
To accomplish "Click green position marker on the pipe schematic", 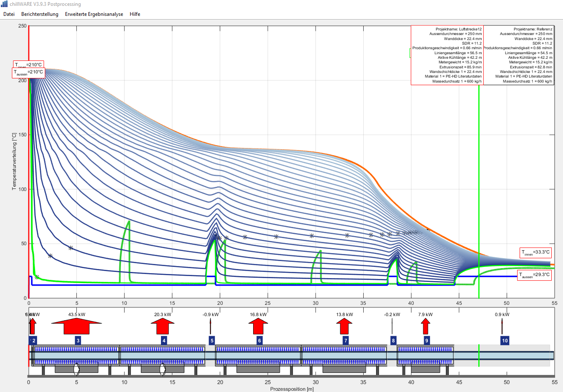I will click(x=479, y=356).
